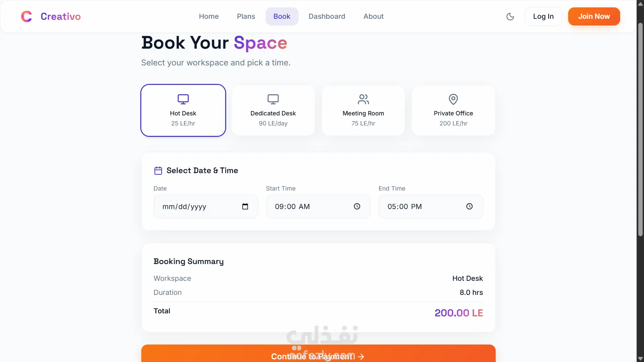Open the date picker calendar icon
The width and height of the screenshot is (644, 362).
coord(245,206)
